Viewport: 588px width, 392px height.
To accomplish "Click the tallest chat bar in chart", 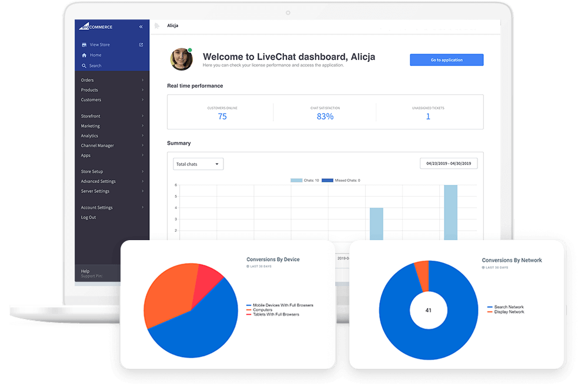I will [451, 212].
